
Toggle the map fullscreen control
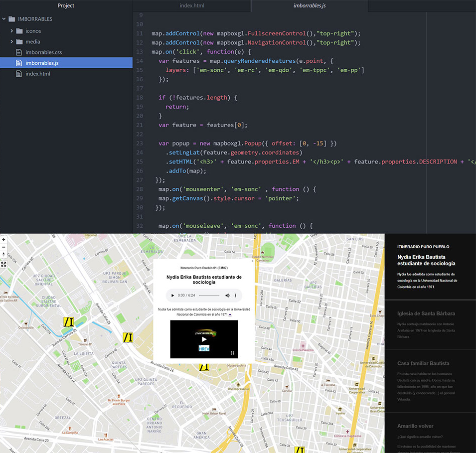click(x=3, y=264)
